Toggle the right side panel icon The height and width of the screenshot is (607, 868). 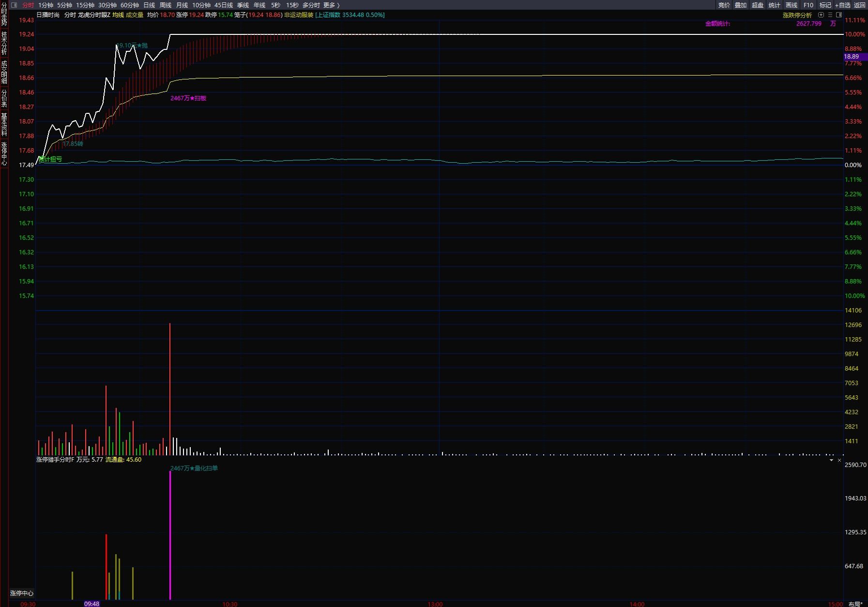pyautogui.click(x=839, y=15)
